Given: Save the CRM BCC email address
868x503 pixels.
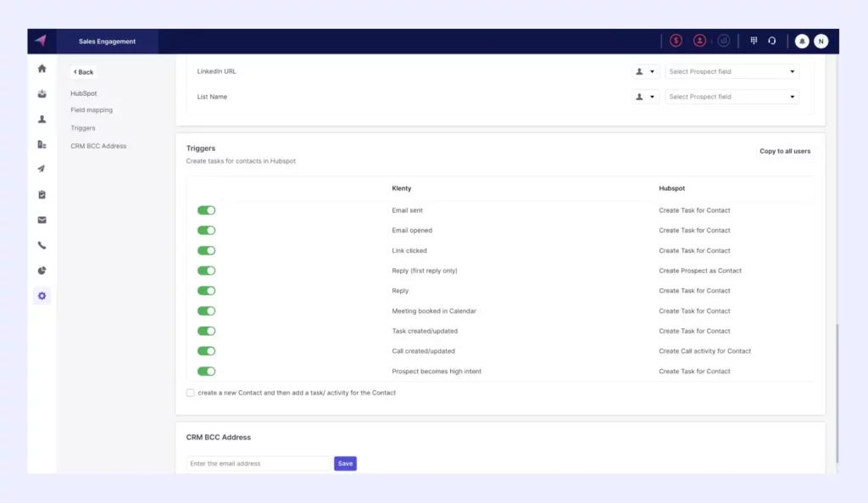Looking at the screenshot, I should (x=345, y=463).
